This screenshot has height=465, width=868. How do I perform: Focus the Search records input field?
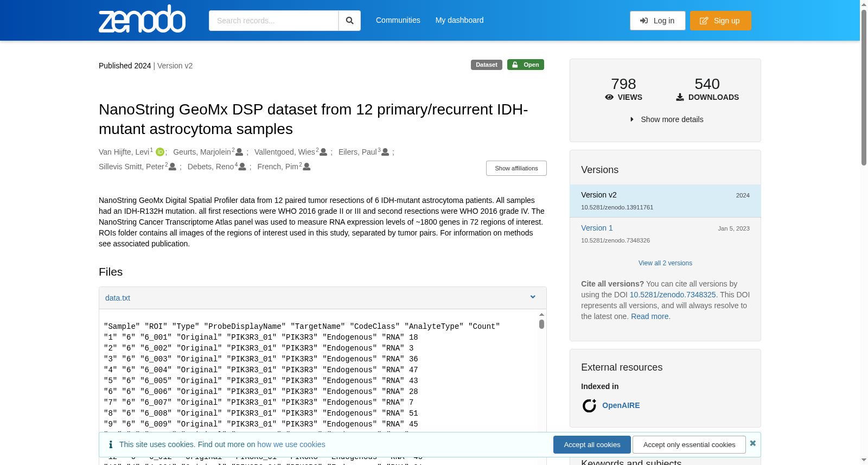pyautogui.click(x=273, y=21)
